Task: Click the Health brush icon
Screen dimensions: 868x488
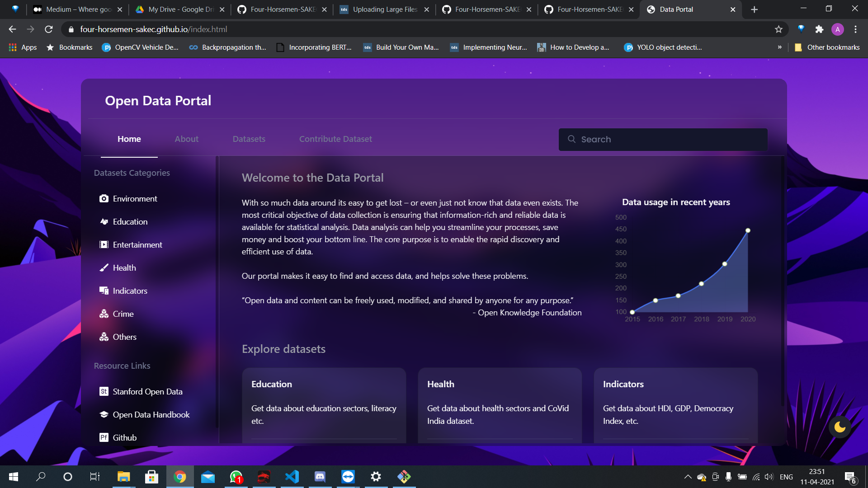Action: point(104,268)
